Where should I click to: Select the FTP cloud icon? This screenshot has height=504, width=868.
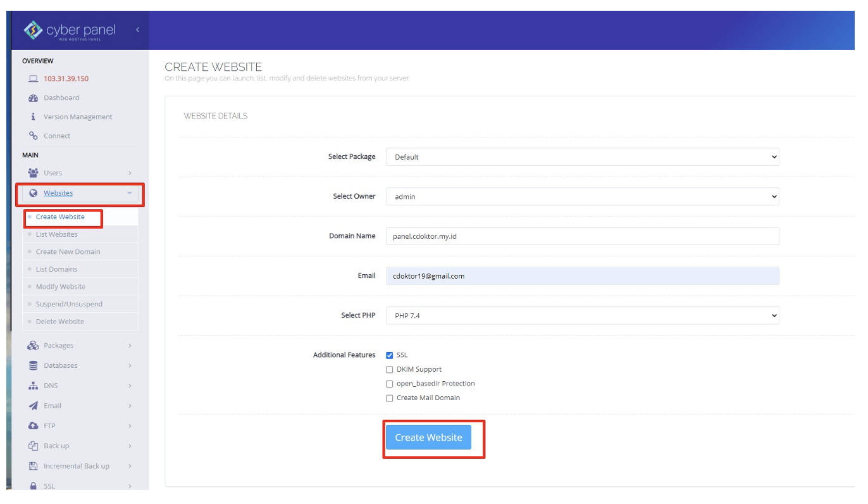point(33,425)
